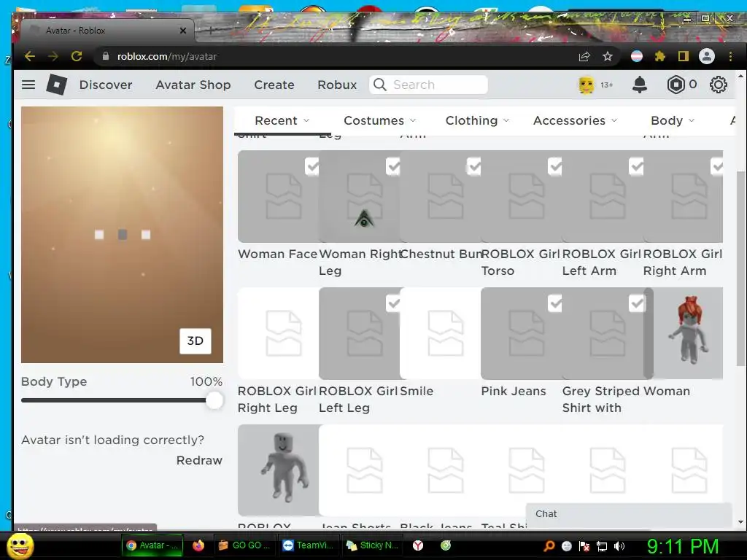The width and height of the screenshot is (747, 560).
Task: Open Sticky Notes from the taskbar
Action: click(x=372, y=545)
